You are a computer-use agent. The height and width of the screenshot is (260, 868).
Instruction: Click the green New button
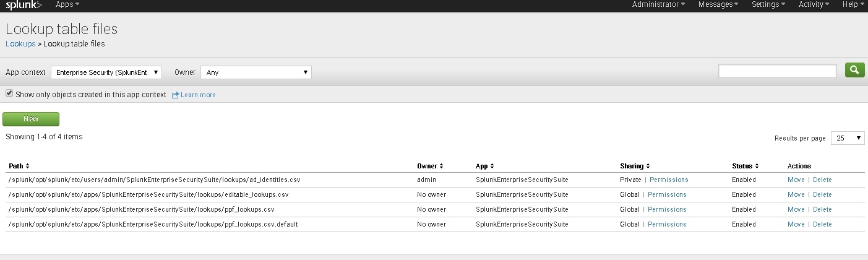click(31, 119)
